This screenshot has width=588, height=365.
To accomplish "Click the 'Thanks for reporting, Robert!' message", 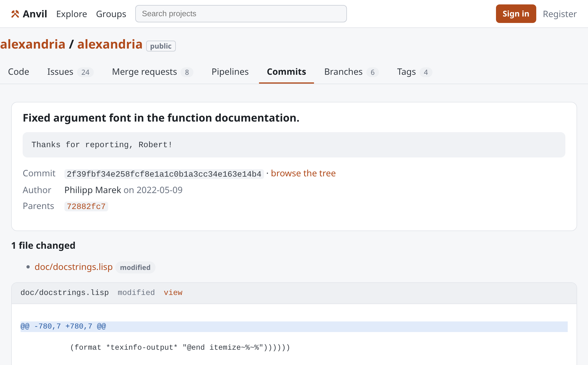I will coord(102,145).
